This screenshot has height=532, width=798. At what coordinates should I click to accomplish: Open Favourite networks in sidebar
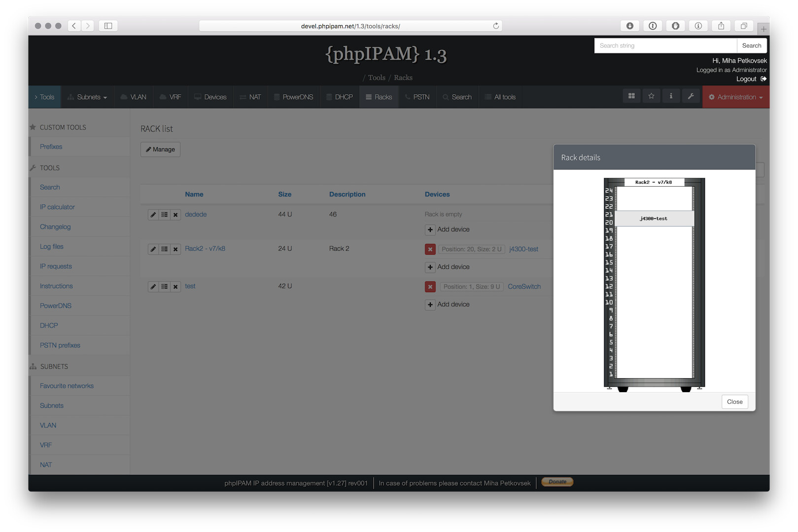[x=67, y=386]
